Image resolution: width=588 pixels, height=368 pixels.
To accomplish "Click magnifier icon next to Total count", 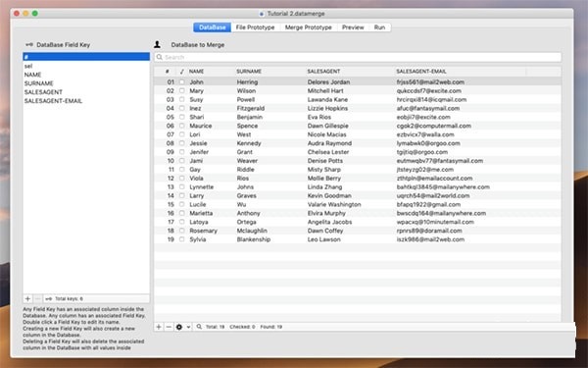I will (x=199, y=327).
